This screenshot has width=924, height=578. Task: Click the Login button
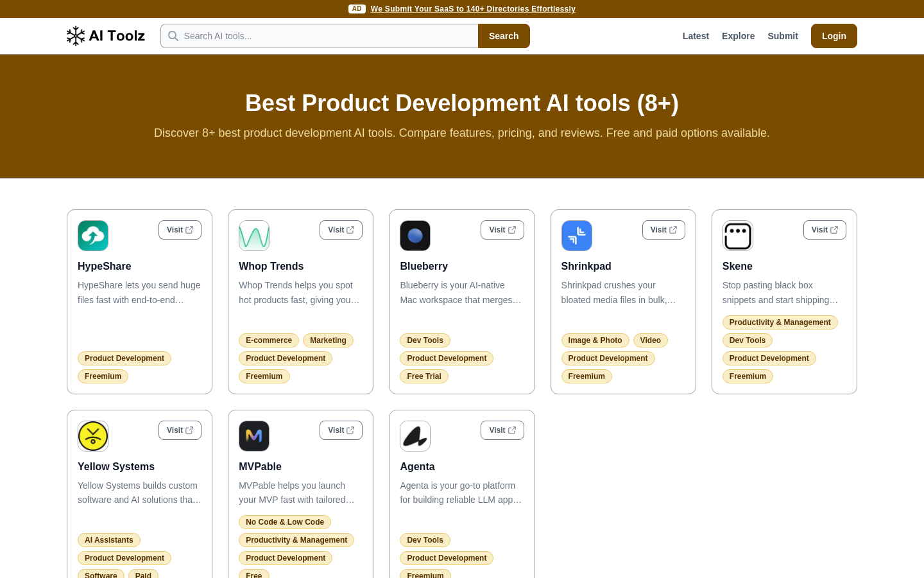834,36
